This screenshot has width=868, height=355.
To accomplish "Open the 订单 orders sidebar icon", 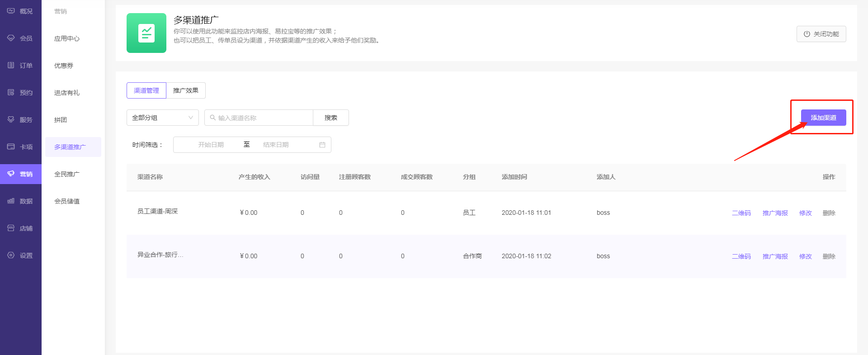I will 11,65.
